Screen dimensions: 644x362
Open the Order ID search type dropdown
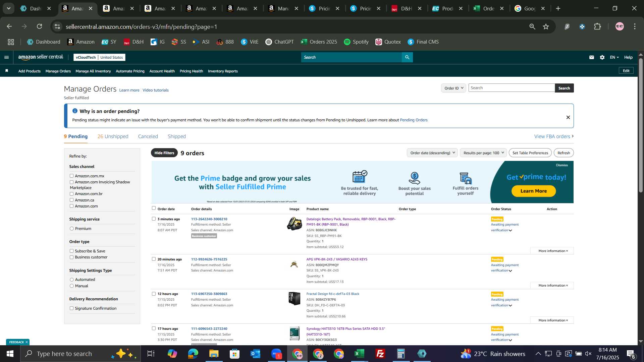(x=453, y=88)
